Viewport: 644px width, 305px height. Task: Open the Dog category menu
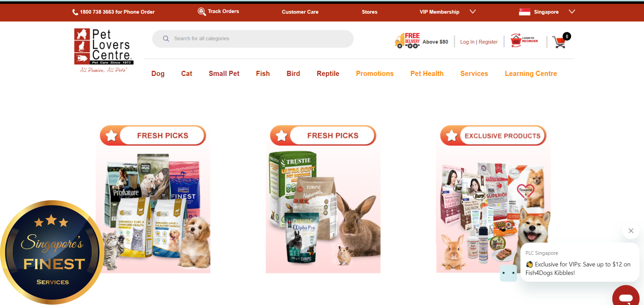158,74
